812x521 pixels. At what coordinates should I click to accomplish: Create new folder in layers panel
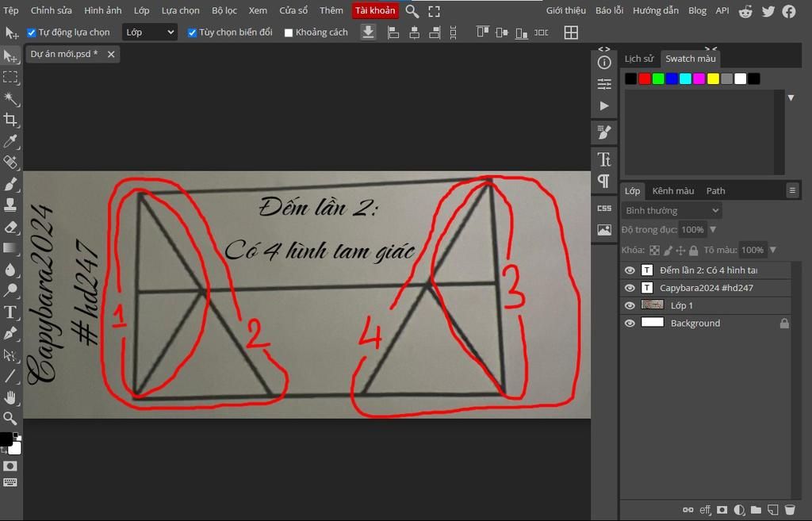[x=756, y=510]
